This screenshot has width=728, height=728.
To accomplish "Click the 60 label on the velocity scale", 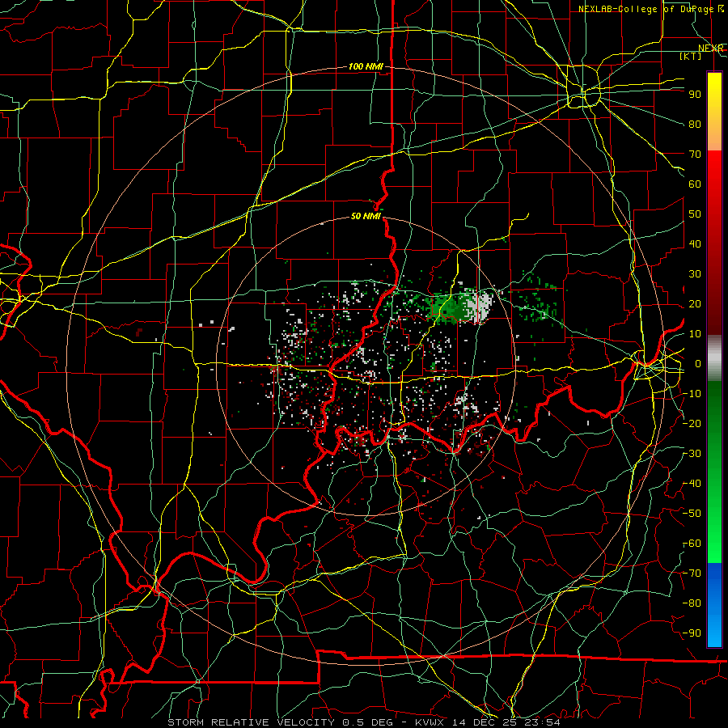I will click(695, 184).
